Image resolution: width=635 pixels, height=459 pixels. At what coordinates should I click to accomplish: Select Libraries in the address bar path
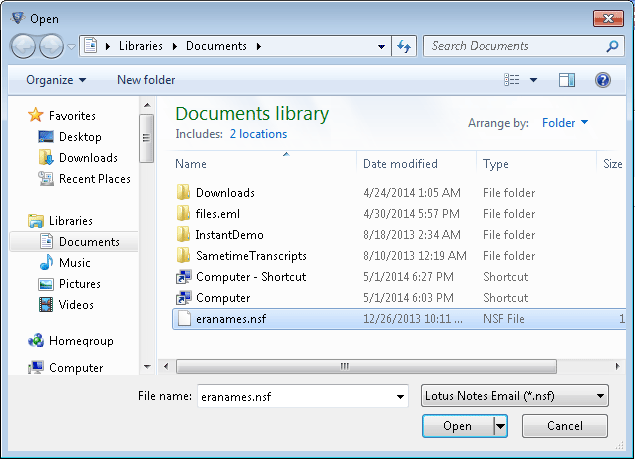[x=141, y=46]
